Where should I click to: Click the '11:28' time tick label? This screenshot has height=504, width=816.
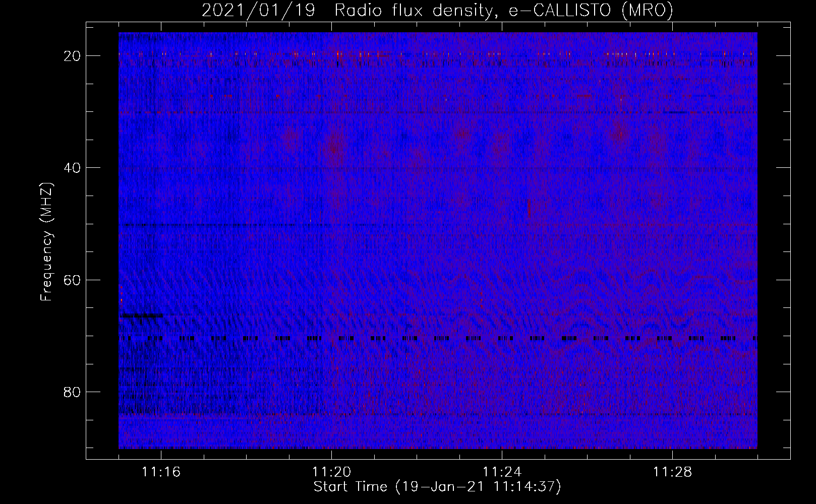tap(672, 472)
